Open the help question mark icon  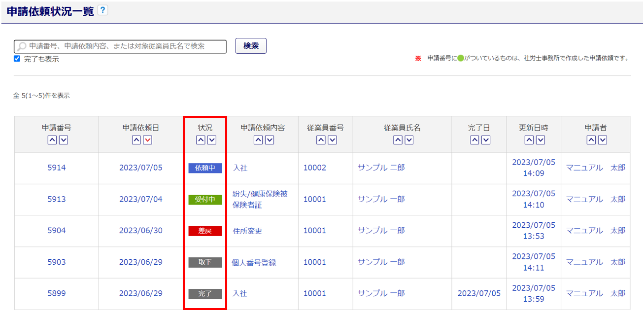click(x=102, y=10)
